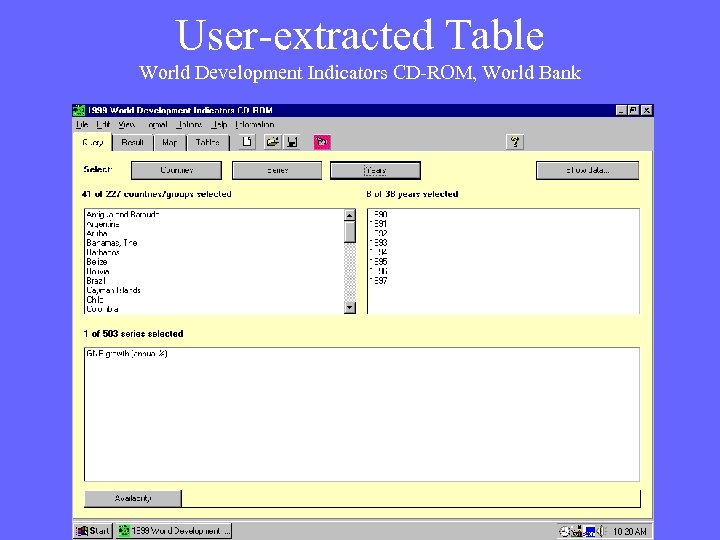Switch to the Query tab

(93, 142)
